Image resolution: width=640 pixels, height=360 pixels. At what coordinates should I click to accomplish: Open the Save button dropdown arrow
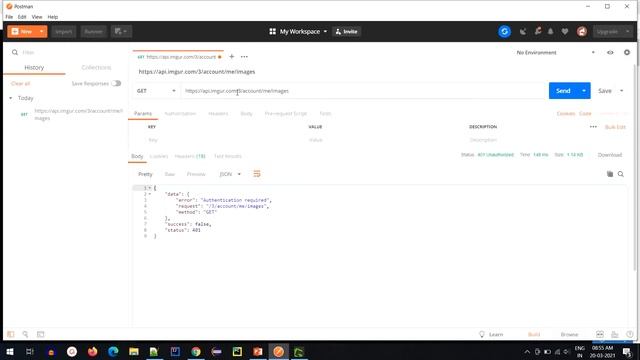pos(622,91)
